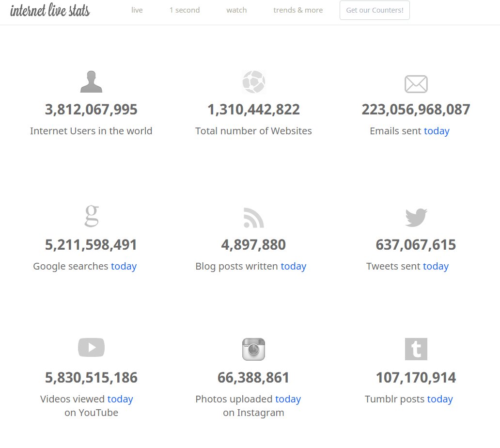Click 'today' link next to Tumblr posts
The width and height of the screenshot is (500, 448).
tap(440, 399)
